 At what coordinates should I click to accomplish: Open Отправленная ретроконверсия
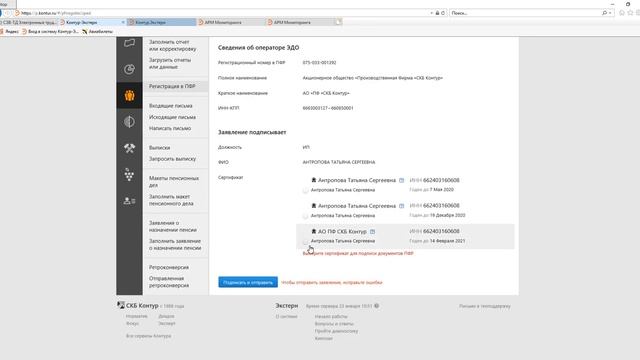tap(169, 282)
